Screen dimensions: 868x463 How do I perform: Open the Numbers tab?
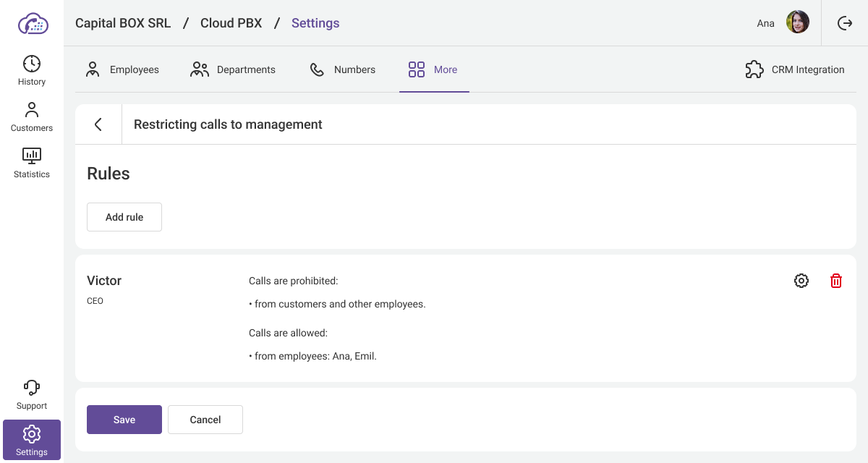pos(343,69)
